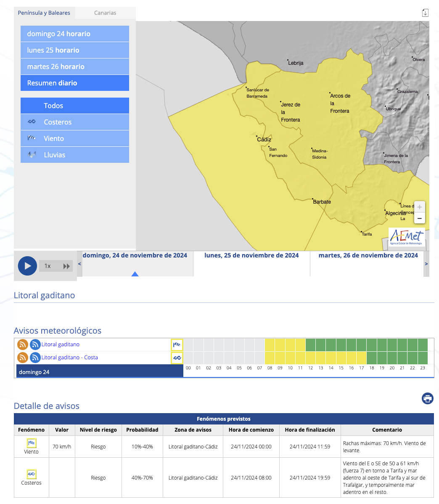Click the waves icon beside Costeros filter
The image size is (439, 504).
point(32,122)
